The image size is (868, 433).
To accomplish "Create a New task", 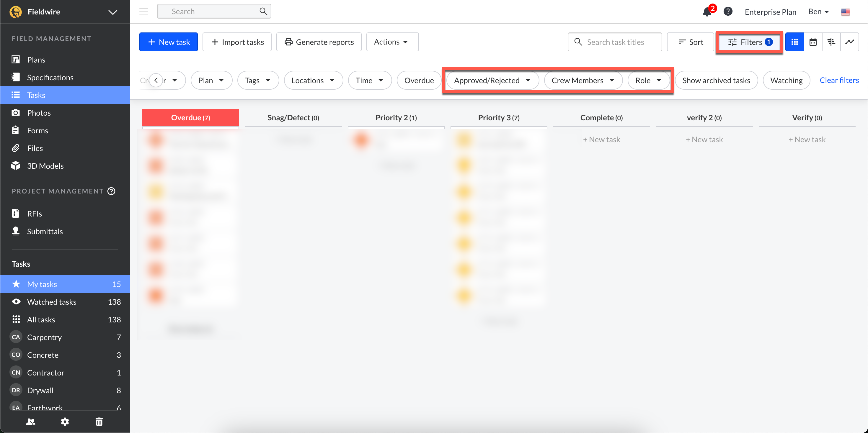I will click(169, 42).
